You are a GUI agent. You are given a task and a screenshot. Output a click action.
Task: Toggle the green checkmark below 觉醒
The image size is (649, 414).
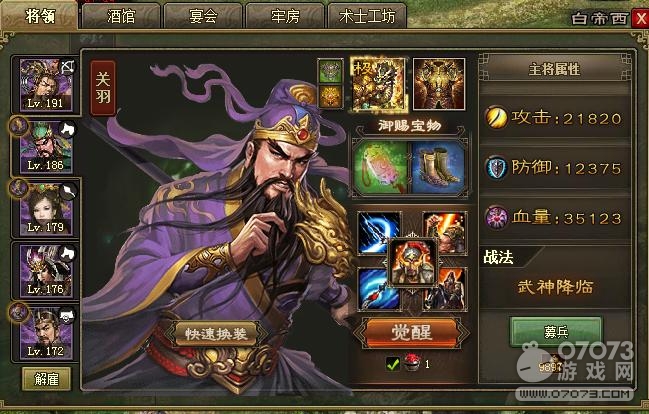point(392,364)
